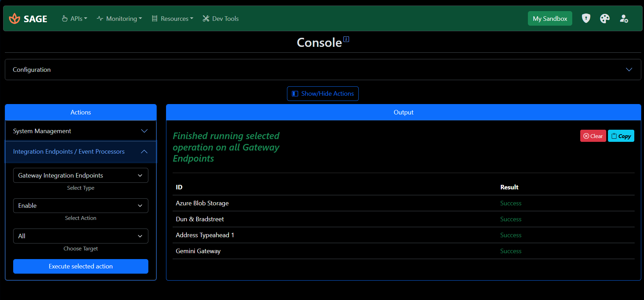Open the Gateway Integration Endpoints type dropdown
Image resolution: width=644 pixels, height=300 pixels.
(81, 175)
